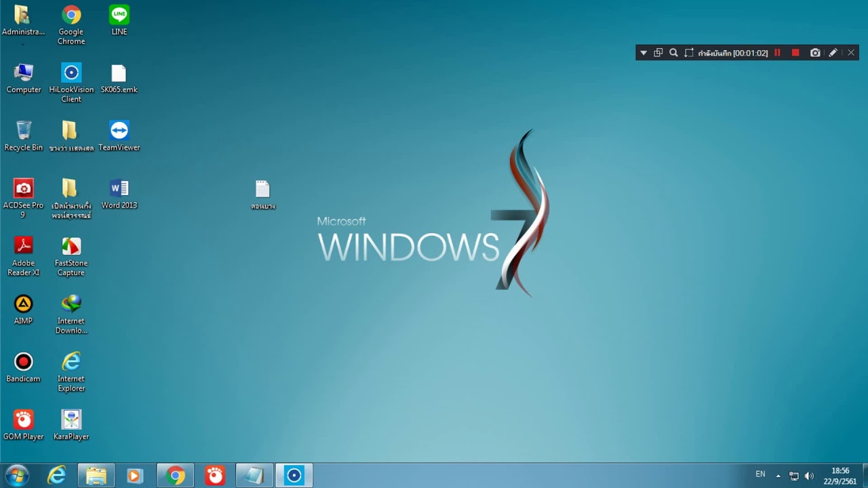Image resolution: width=868 pixels, height=488 pixels.
Task: Stop the recording with red square
Action: (x=795, y=53)
